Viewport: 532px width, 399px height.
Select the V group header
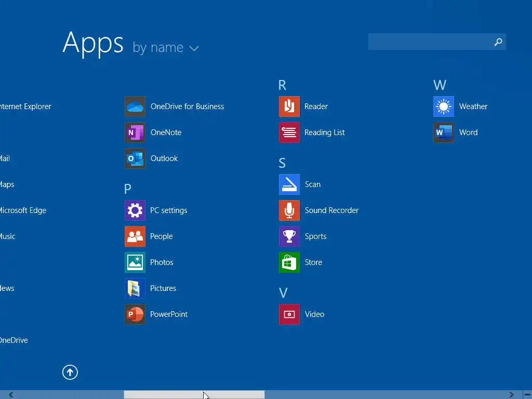[x=283, y=293]
